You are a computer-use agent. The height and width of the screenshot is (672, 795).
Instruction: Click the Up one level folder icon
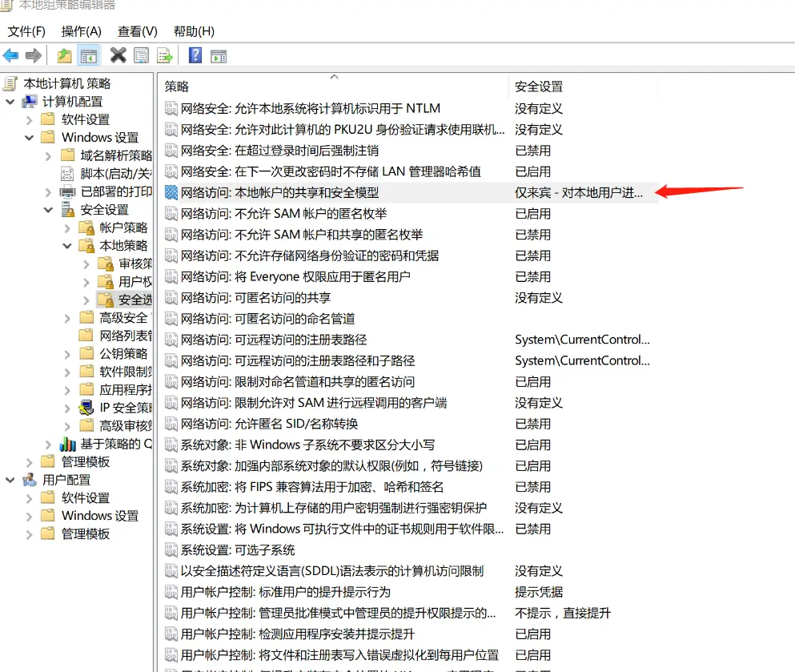tap(64, 55)
